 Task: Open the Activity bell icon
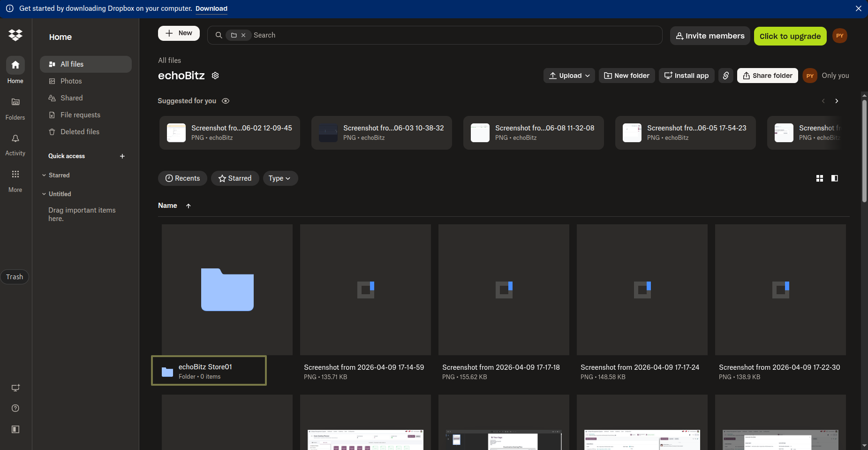pyautogui.click(x=15, y=138)
